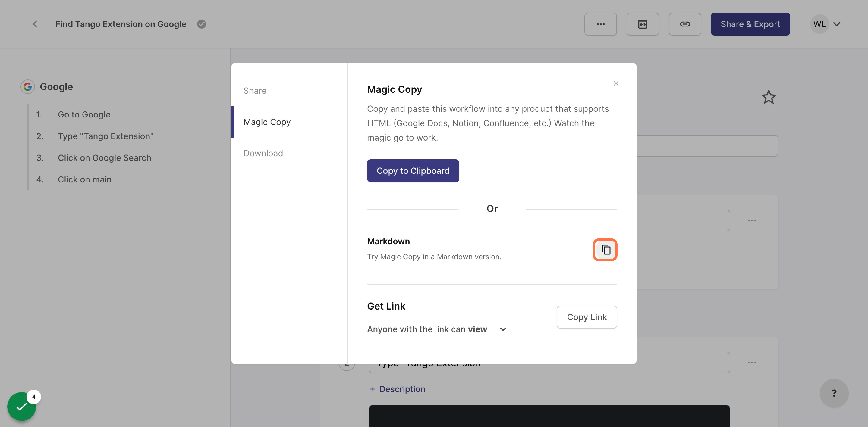868x427 pixels.
Task: Select the Magic Copy tab
Action: pos(267,122)
